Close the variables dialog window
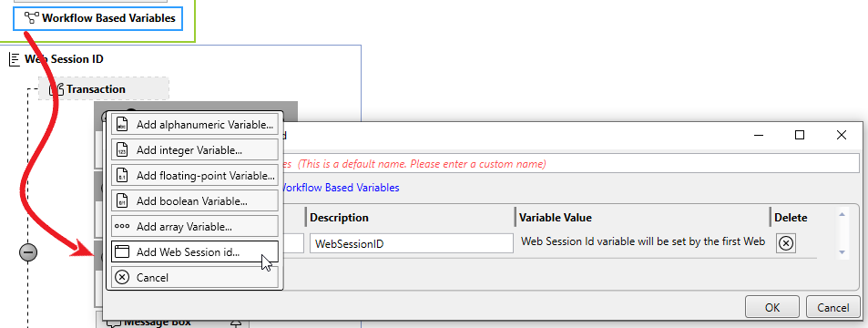 point(842,135)
